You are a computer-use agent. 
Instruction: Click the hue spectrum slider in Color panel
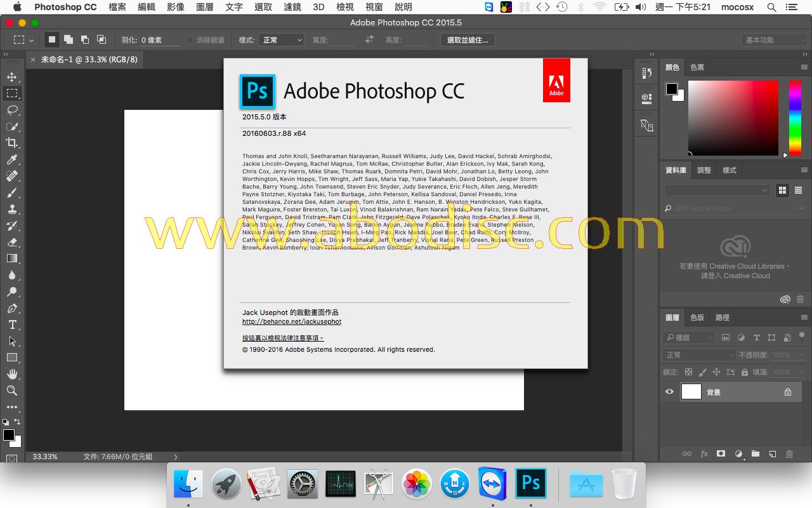tap(795, 118)
